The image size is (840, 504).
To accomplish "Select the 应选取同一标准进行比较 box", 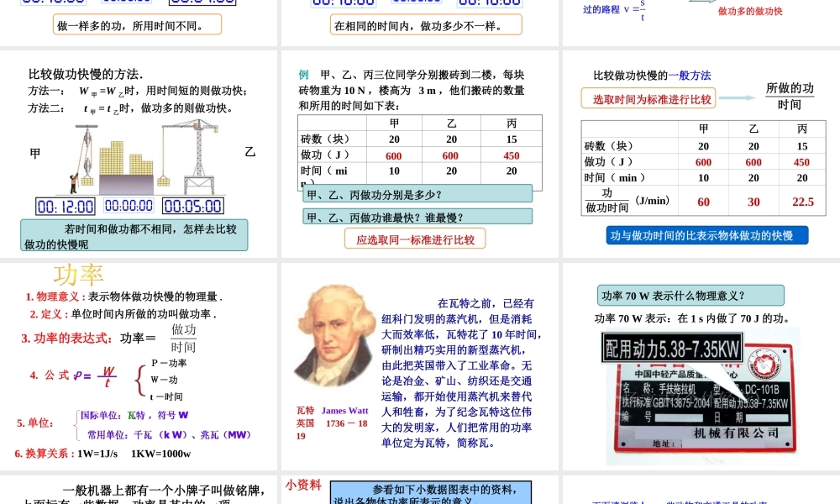I will coord(415,239).
